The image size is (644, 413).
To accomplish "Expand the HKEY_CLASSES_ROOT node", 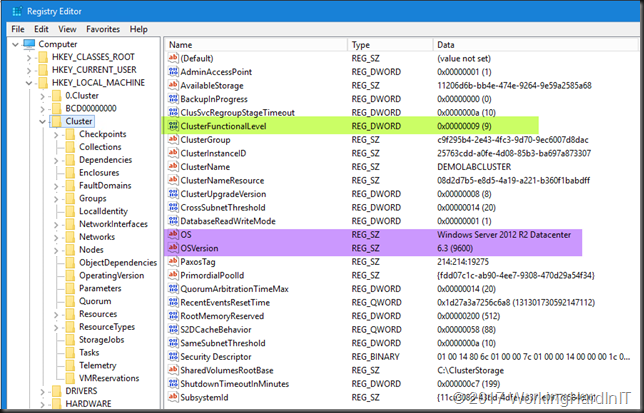I will (x=29, y=57).
